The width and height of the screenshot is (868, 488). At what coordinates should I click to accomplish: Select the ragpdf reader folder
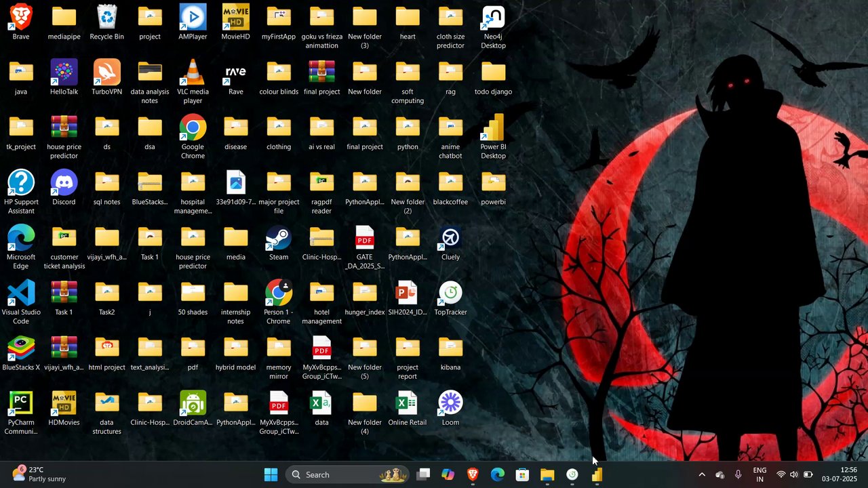[321, 192]
